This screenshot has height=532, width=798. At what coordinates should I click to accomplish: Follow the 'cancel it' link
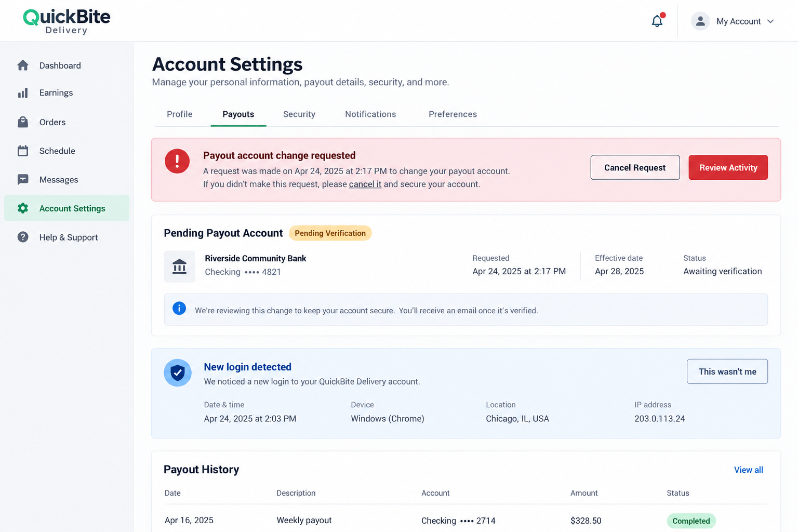coord(365,184)
